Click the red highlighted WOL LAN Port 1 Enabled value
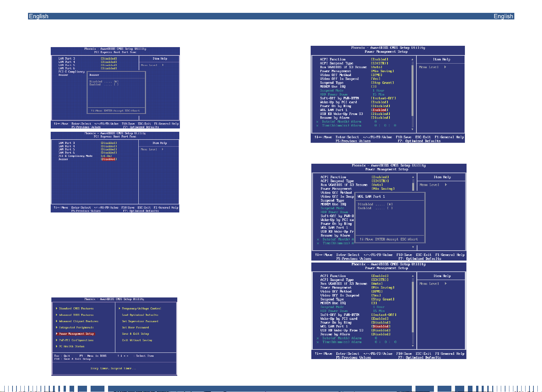Screen dimensions: 542x392 click(380, 110)
